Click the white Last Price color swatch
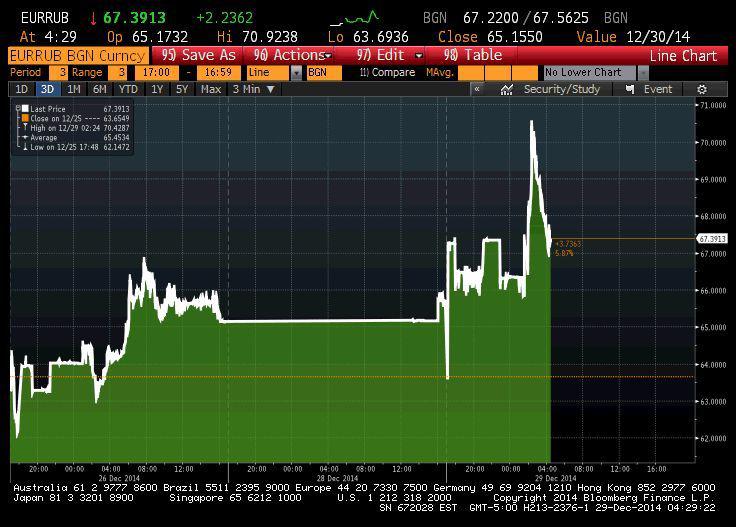 click(x=24, y=108)
